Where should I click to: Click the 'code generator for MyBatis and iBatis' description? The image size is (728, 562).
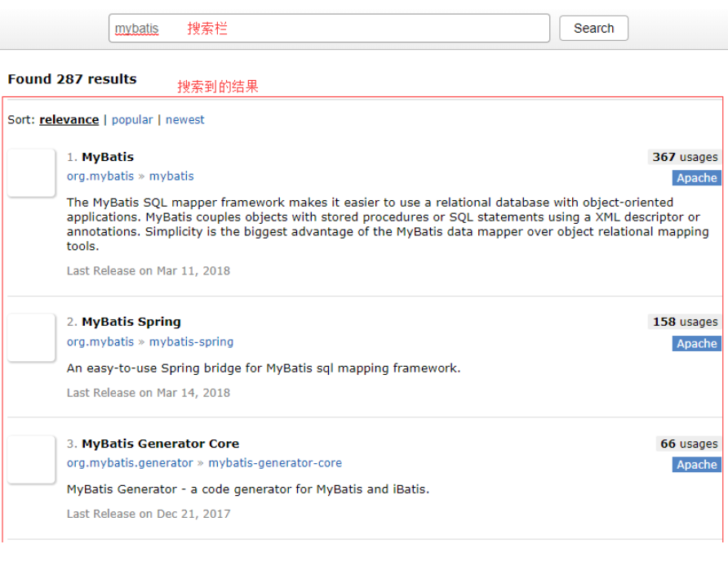[248, 489]
